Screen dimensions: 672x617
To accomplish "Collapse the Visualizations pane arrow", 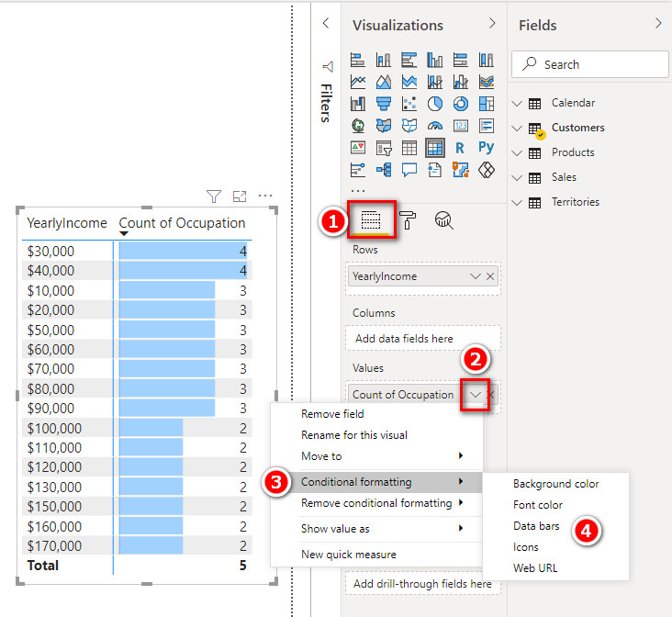I will [492, 23].
